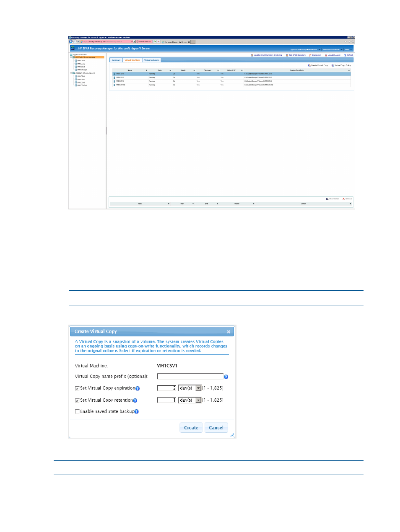Click the help icon for Virtual Copy expiration
This screenshot has width=400, height=532.
click(x=138, y=389)
